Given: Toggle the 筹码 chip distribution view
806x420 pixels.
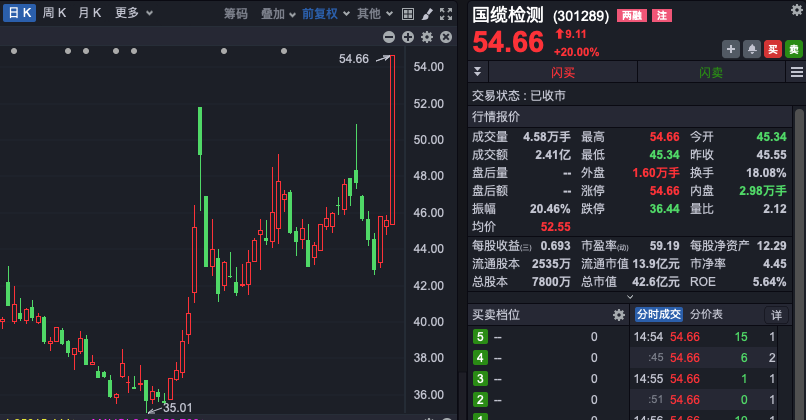Looking at the screenshot, I should click(236, 13).
